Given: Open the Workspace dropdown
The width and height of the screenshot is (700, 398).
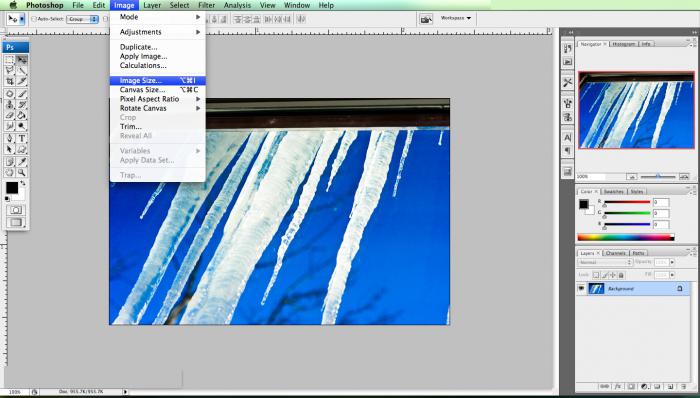Looking at the screenshot, I should click(456, 18).
